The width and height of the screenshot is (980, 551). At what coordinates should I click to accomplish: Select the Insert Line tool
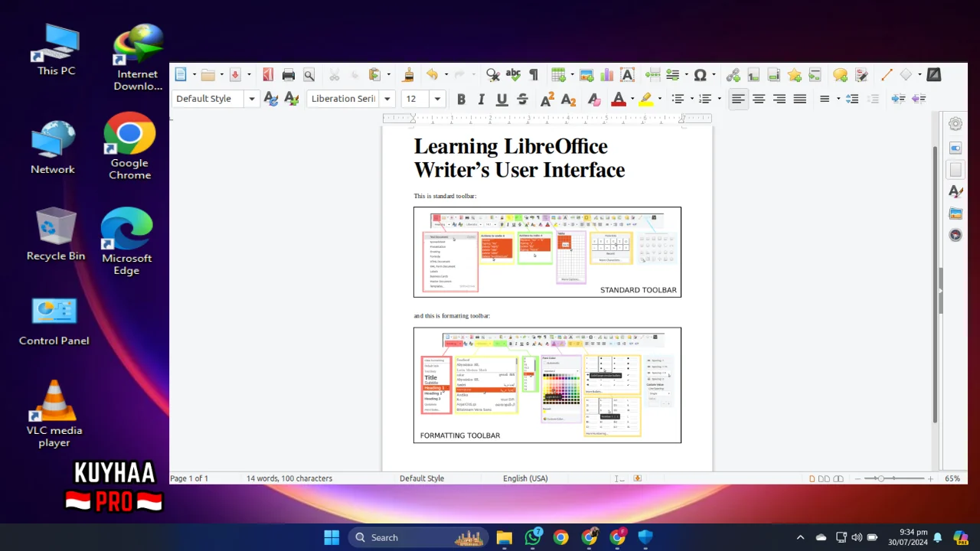[887, 74]
